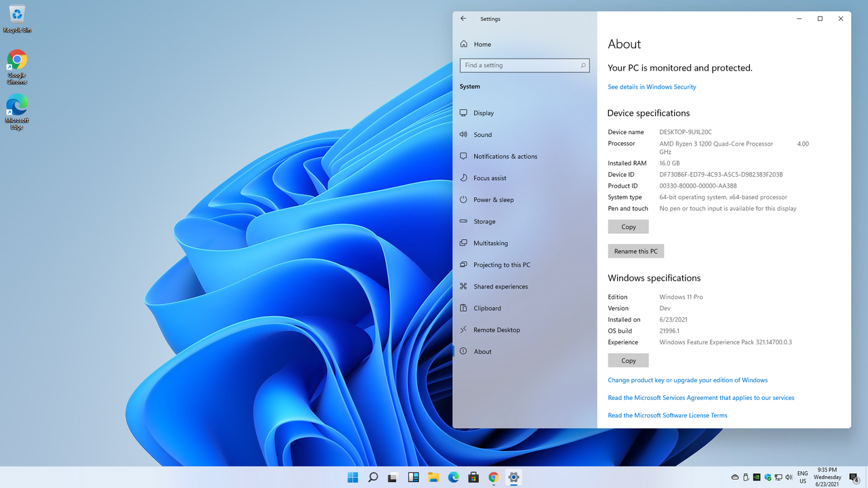Open the Start menu on the taskbar
The height and width of the screenshot is (488, 868).
pyautogui.click(x=353, y=477)
